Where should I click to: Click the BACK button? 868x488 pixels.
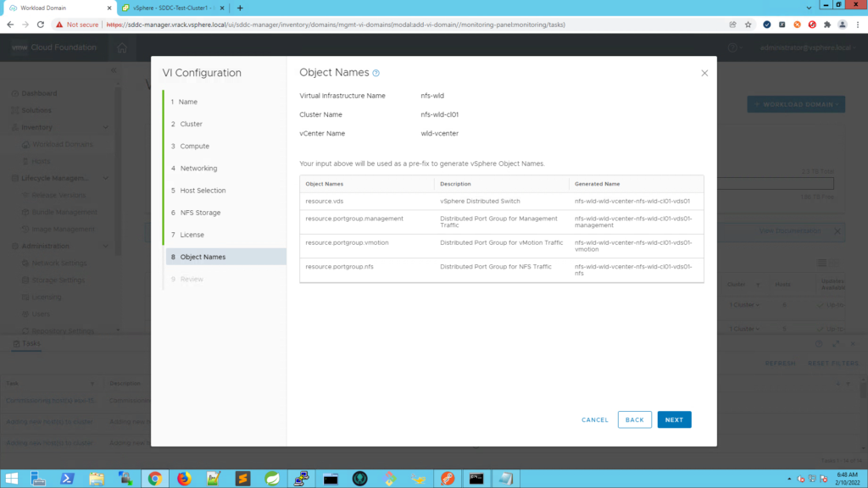[x=634, y=419]
